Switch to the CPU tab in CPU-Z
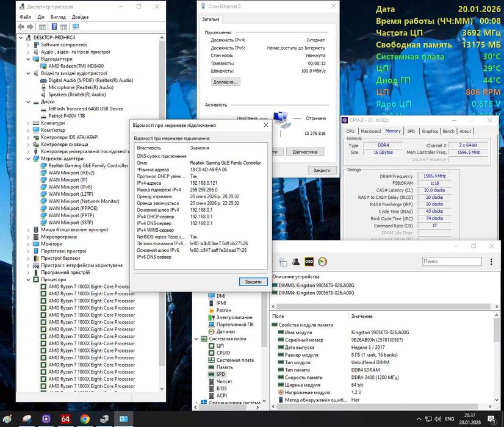The width and height of the screenshot is (504, 427). 350,131
